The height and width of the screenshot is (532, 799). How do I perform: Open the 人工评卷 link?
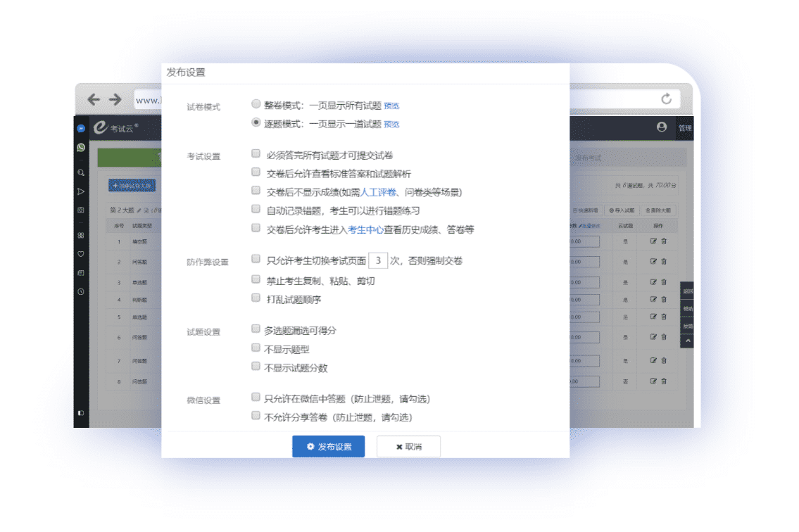coord(378,191)
